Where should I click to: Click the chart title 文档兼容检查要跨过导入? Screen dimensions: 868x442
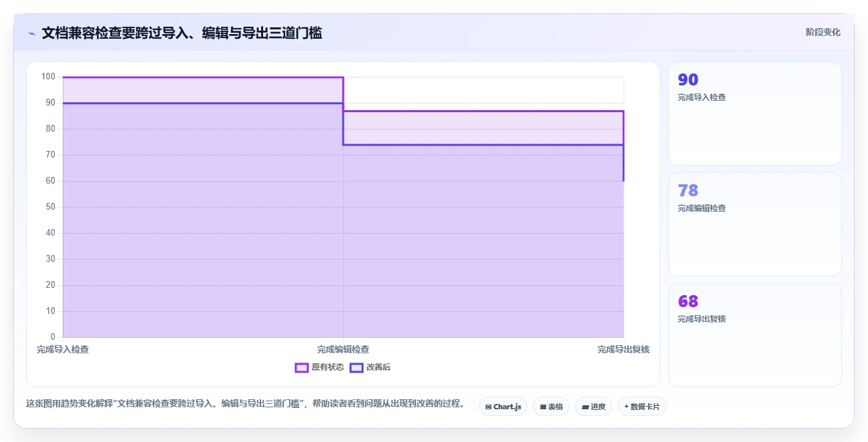point(182,33)
